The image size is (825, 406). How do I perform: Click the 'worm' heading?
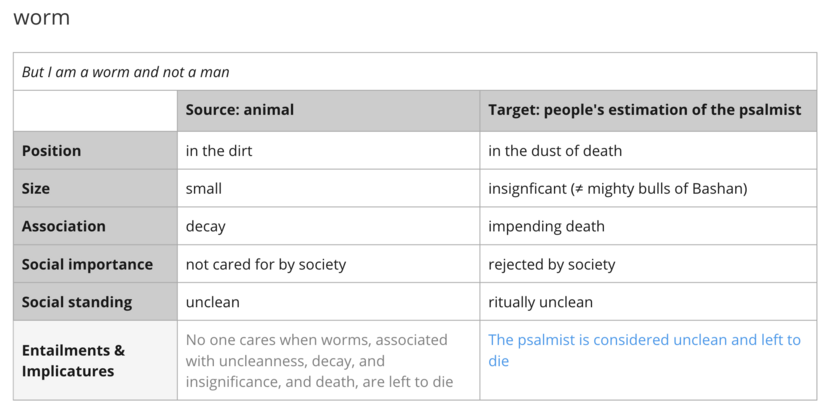(41, 18)
